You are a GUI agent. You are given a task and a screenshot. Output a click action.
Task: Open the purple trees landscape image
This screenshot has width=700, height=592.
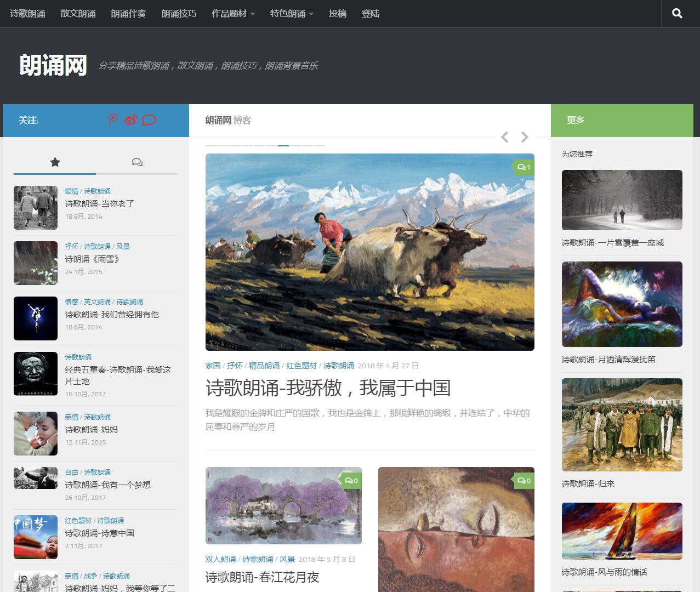point(283,505)
